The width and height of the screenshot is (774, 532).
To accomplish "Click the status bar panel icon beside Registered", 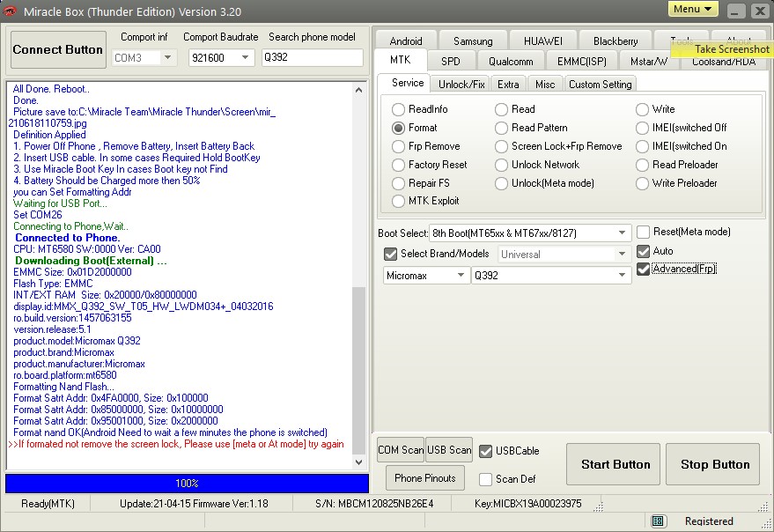I will tap(657, 521).
